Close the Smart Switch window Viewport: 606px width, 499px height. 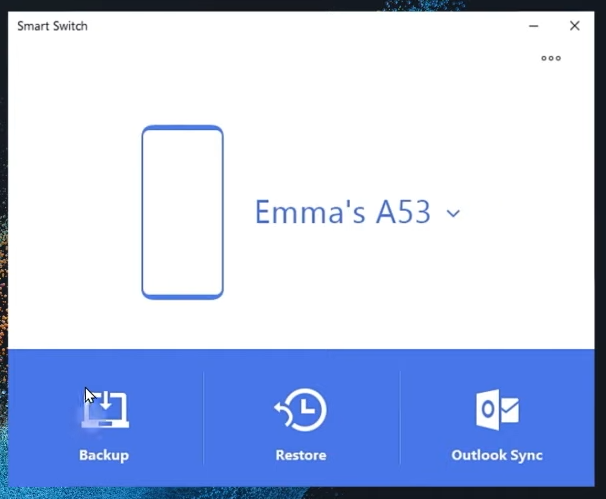pyautogui.click(x=574, y=26)
